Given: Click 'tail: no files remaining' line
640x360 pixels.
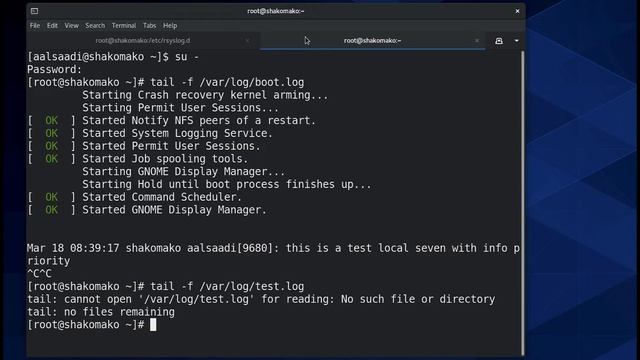Looking at the screenshot, I should (101, 312).
